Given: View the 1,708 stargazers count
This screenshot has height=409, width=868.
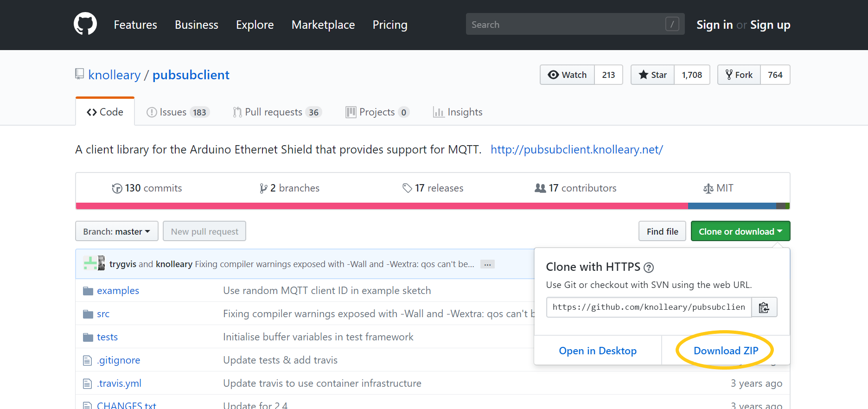Looking at the screenshot, I should (692, 75).
